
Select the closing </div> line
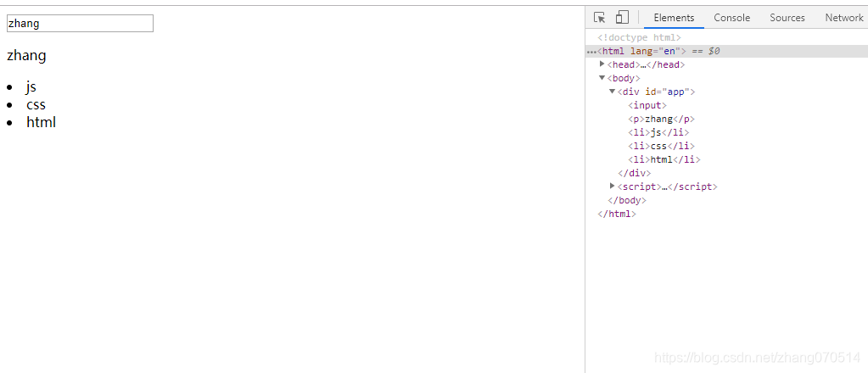tap(635, 173)
